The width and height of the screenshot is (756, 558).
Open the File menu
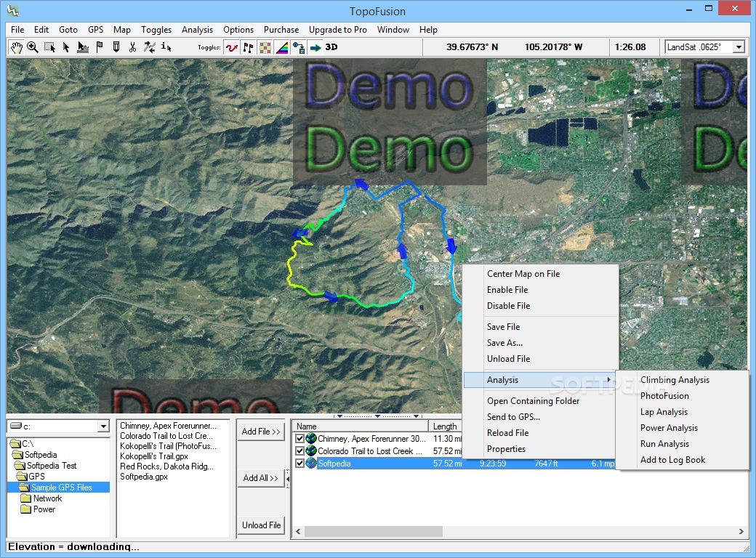17,29
